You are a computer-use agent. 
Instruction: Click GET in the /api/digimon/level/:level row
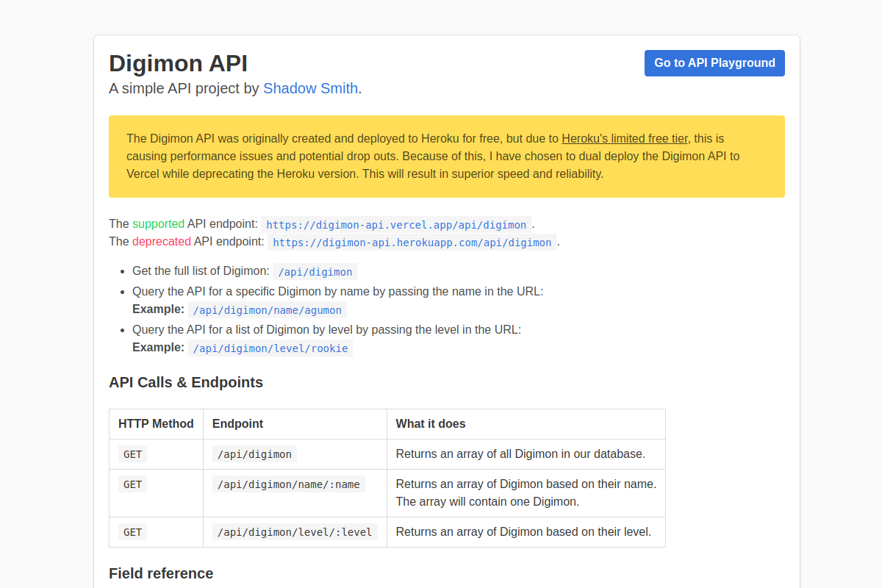[132, 532]
